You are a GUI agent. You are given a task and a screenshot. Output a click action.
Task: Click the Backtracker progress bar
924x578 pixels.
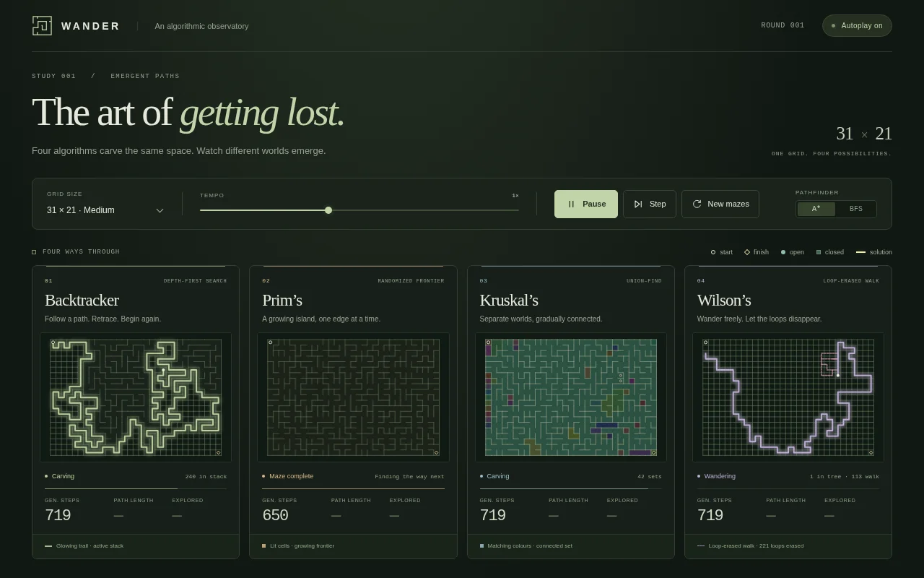[136, 489]
